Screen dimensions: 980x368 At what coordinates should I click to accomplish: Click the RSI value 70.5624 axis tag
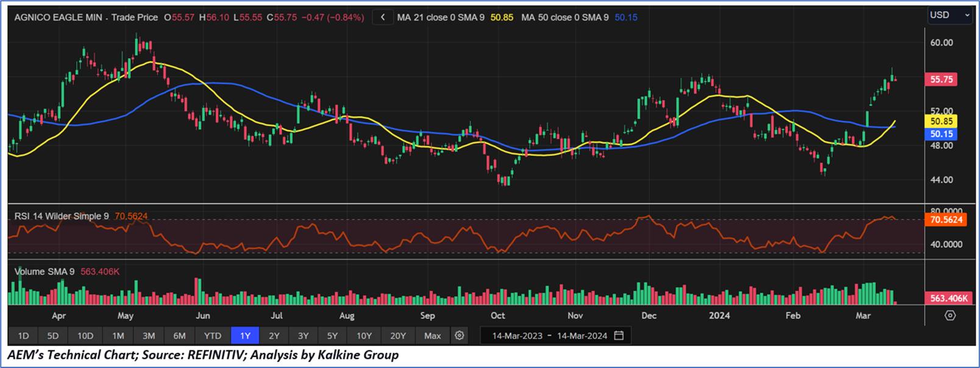(945, 220)
